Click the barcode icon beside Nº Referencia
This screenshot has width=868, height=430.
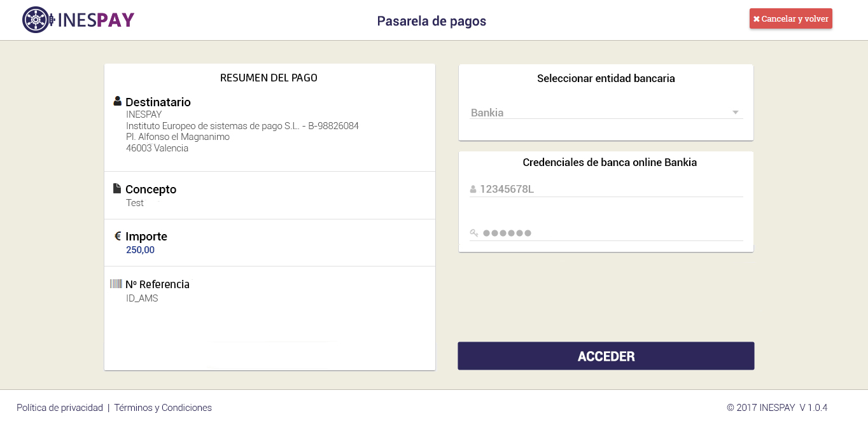[117, 282]
